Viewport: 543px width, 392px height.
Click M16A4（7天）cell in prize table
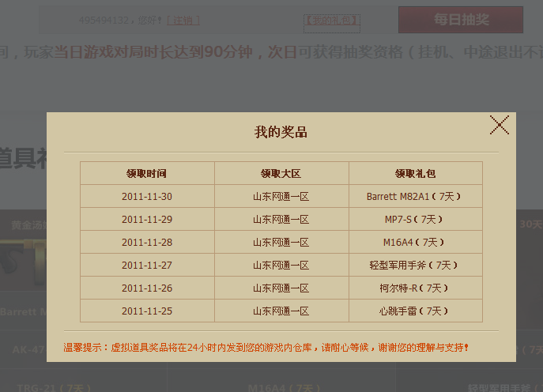point(414,242)
